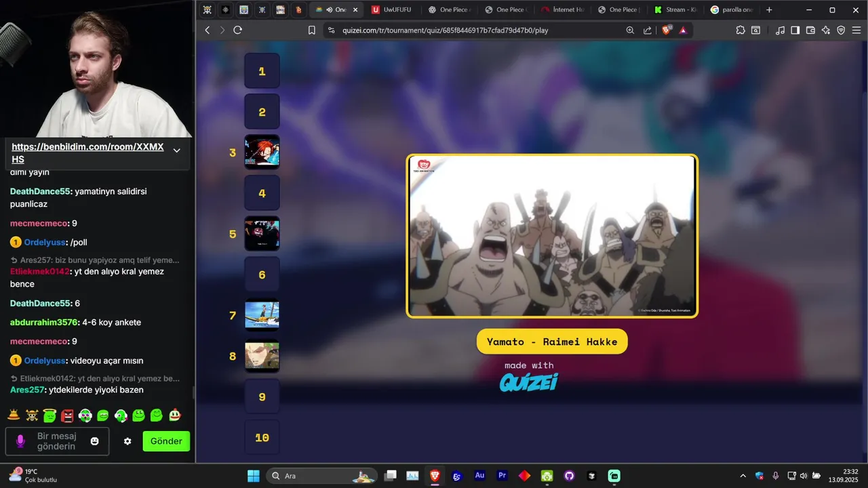Close the active One tab
The image size is (868, 488).
click(355, 9)
